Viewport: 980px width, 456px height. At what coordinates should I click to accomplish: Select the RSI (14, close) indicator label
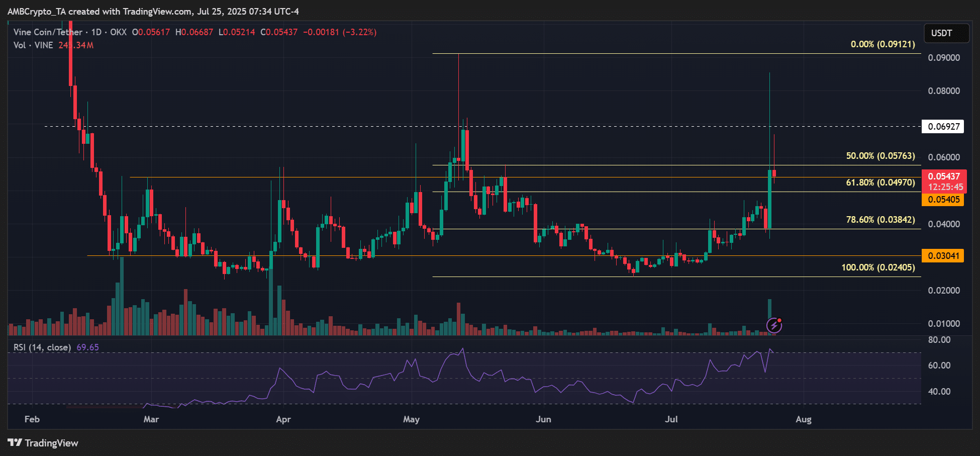click(42, 347)
